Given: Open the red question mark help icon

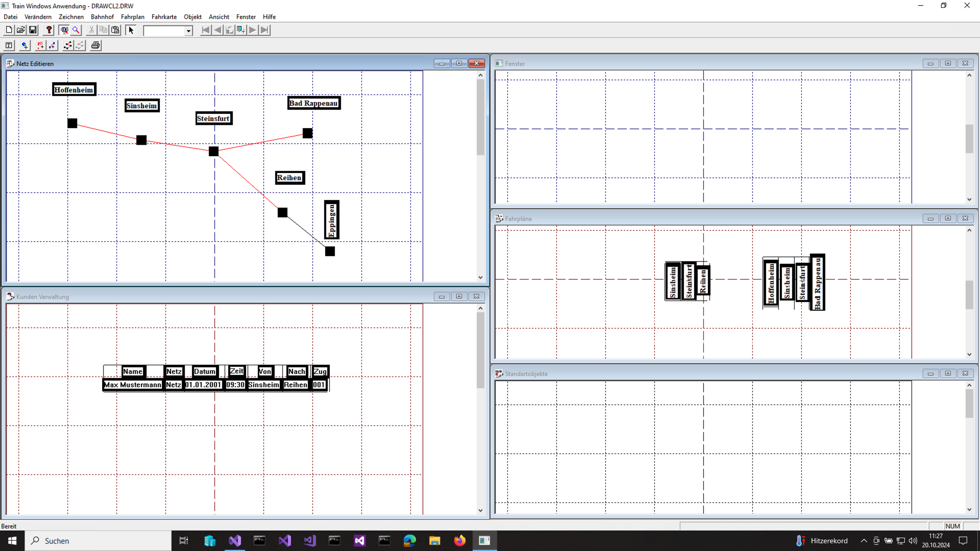Looking at the screenshot, I should tap(49, 30).
